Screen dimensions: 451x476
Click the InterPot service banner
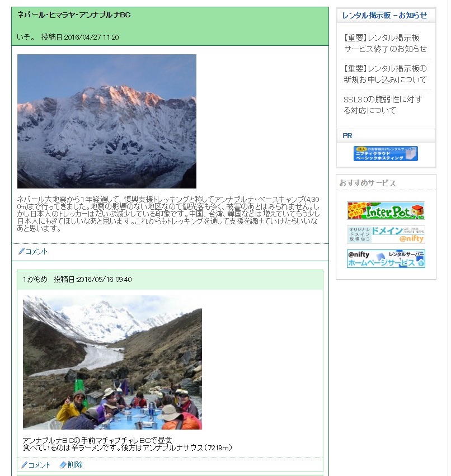pyautogui.click(x=386, y=210)
